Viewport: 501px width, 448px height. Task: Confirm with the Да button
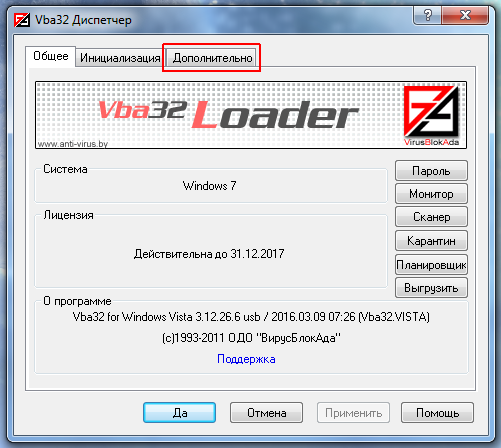click(x=180, y=413)
